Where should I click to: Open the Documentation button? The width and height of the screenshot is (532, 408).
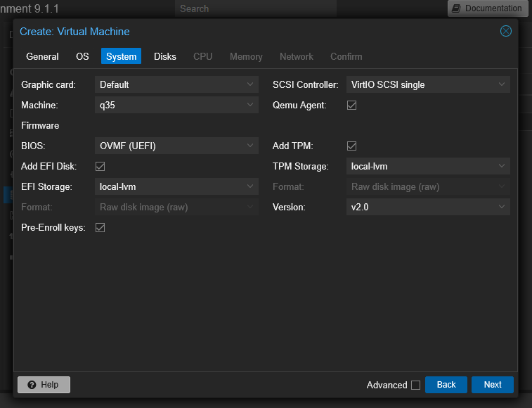[488, 8]
